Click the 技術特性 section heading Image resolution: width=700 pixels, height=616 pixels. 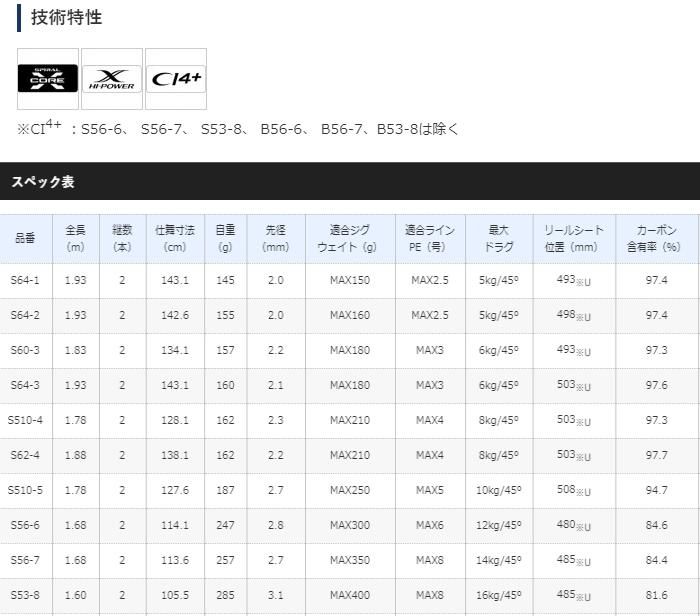click(x=66, y=17)
